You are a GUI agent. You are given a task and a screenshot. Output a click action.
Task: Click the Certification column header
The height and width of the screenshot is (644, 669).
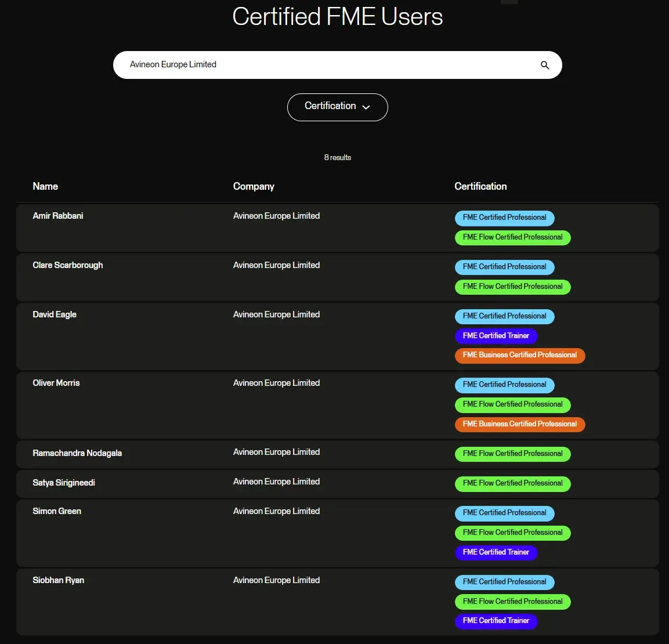pos(480,186)
